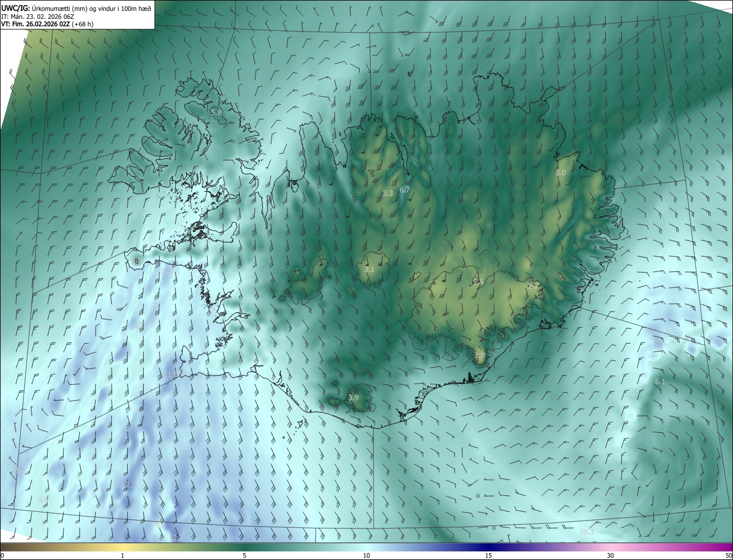Click the 2.6 precipitation value label
Image resolution: width=733 pixels, height=560 pixels.
point(479,282)
